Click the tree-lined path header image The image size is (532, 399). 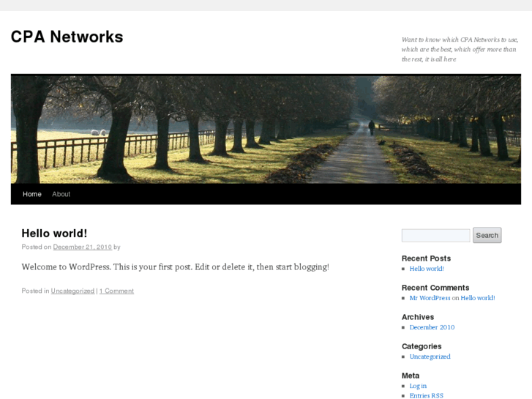coord(266,129)
